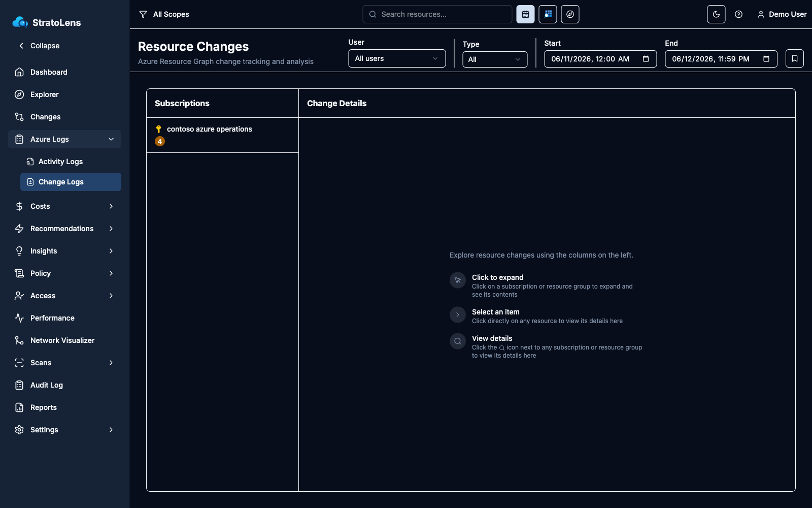Click the Access user-check icon
The width and height of the screenshot is (812, 508).
click(x=19, y=296)
